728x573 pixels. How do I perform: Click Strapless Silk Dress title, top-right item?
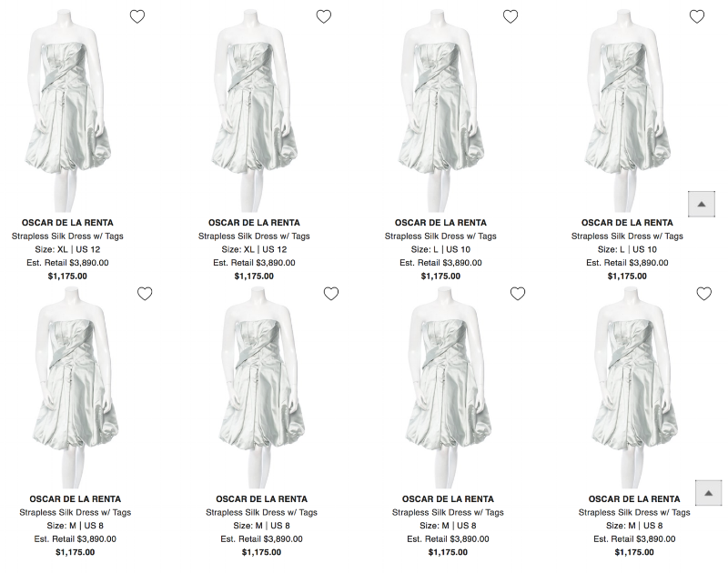point(627,236)
